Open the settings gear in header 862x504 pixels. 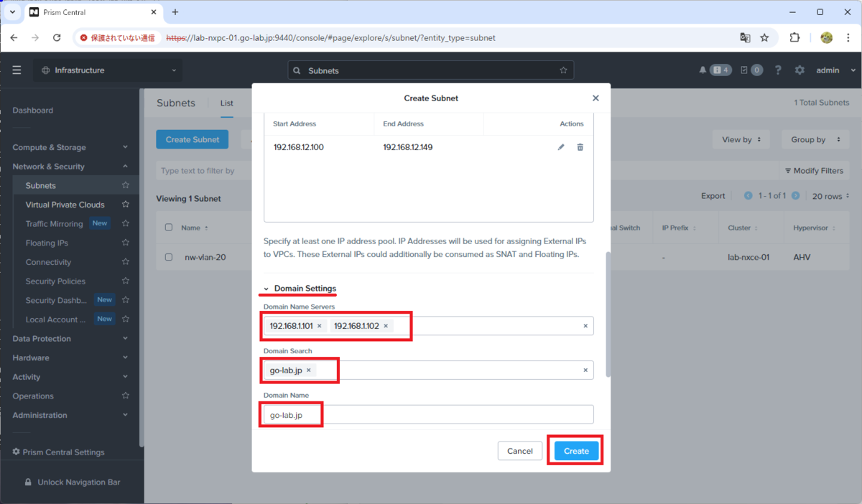pyautogui.click(x=800, y=70)
